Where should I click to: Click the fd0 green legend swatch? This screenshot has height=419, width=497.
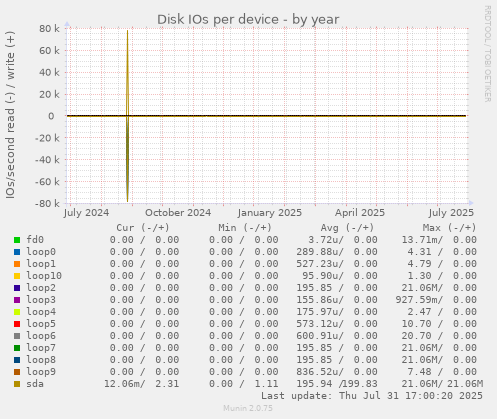[x=17, y=240]
